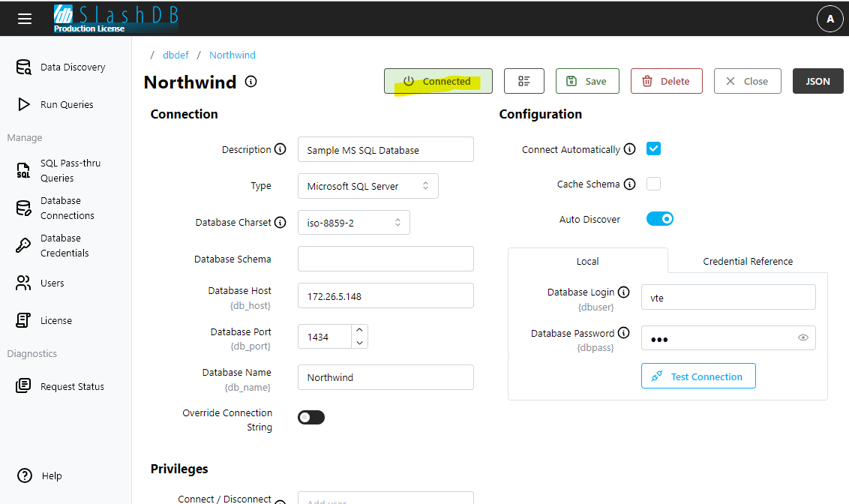Image resolution: width=849 pixels, height=504 pixels.
Task: Uncheck the Connect Automatically checkbox
Action: click(x=653, y=148)
